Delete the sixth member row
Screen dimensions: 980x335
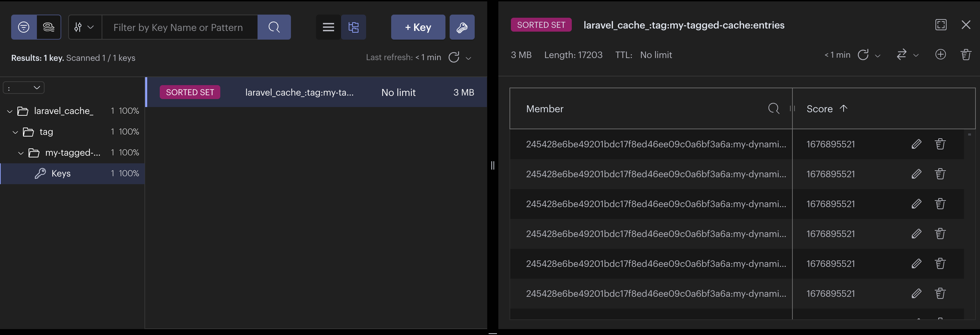[x=940, y=294]
